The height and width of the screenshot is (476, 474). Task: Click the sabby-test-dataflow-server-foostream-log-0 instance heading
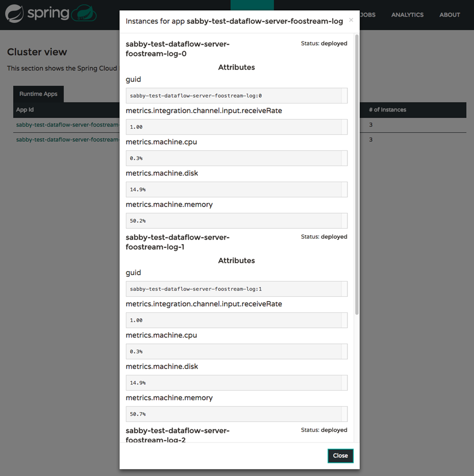click(177, 49)
